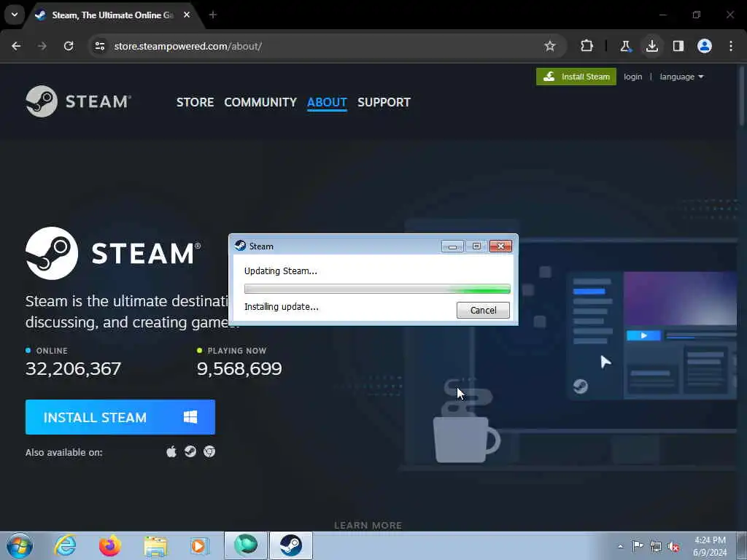Click the page vertical scrollbar

point(742,96)
